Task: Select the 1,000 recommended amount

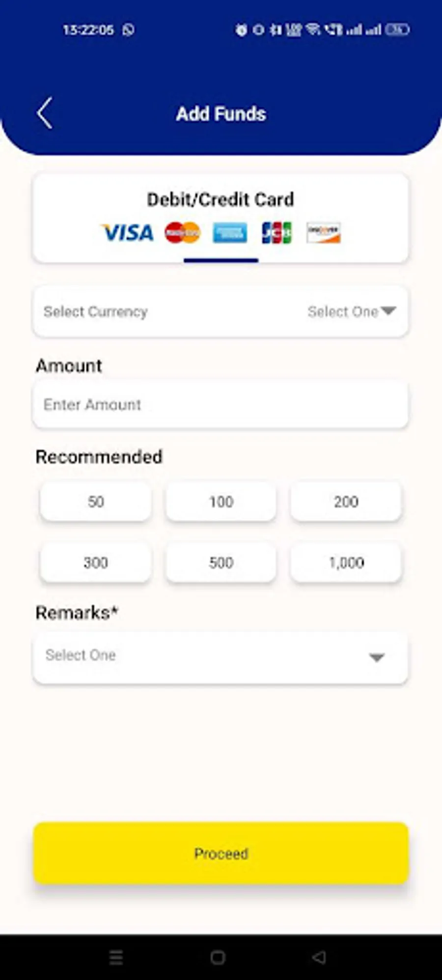Action: pos(346,562)
